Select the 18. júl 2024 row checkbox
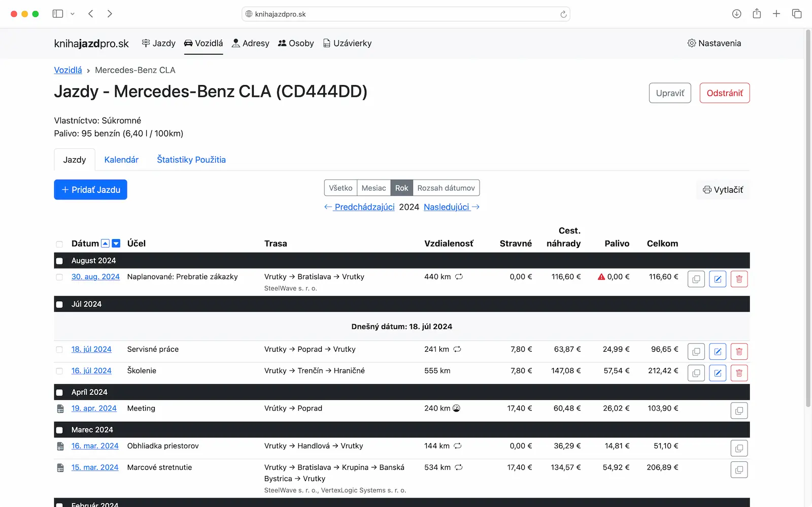The height and width of the screenshot is (507, 812). (x=59, y=350)
